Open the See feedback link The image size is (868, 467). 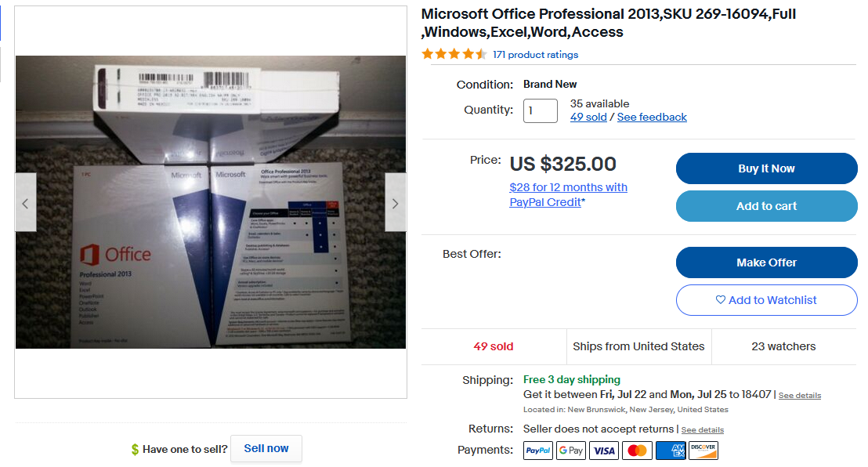[x=652, y=117]
